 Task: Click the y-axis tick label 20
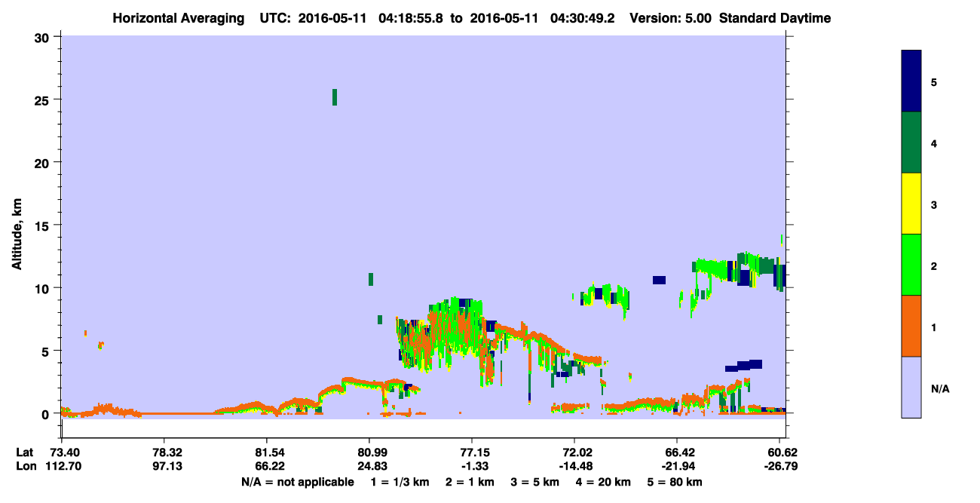pyautogui.click(x=42, y=162)
